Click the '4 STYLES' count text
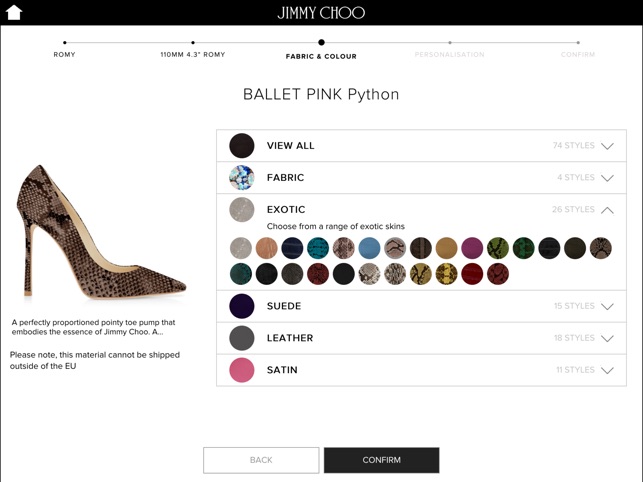Viewport: 643px width, 482px height. (576, 178)
